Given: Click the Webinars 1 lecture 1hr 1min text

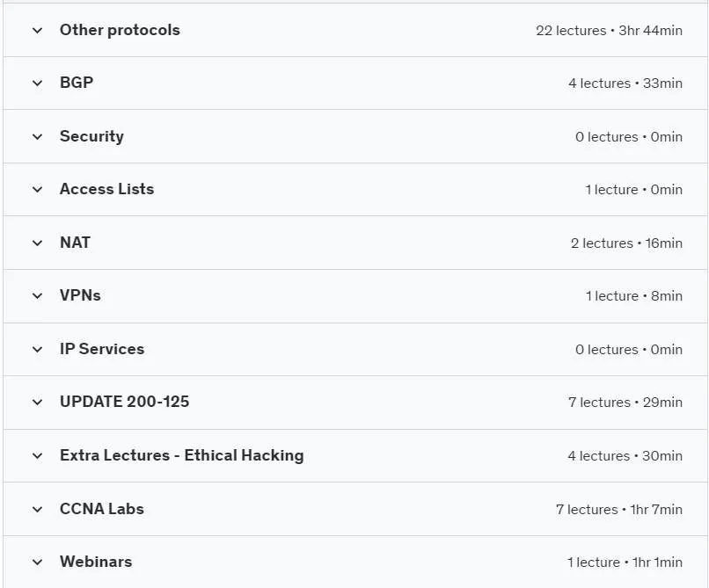Looking at the screenshot, I should (x=625, y=563).
